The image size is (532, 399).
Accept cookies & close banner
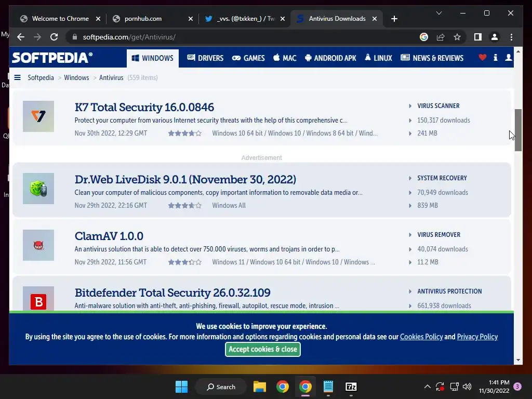tap(262, 349)
